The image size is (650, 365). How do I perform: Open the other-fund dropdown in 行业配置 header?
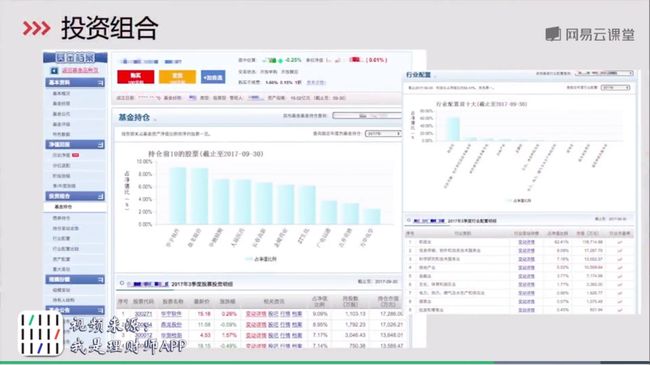(x=604, y=73)
